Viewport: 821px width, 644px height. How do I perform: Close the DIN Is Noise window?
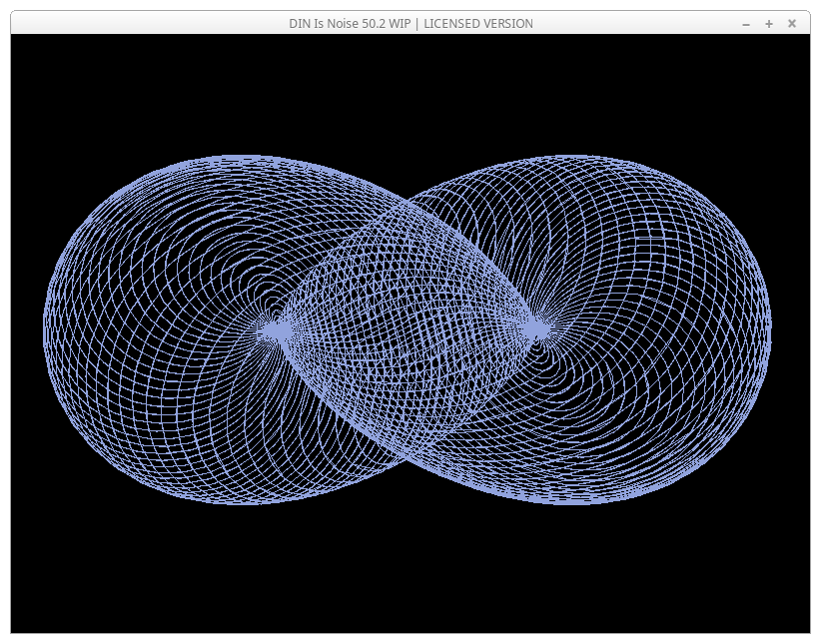pyautogui.click(x=792, y=24)
